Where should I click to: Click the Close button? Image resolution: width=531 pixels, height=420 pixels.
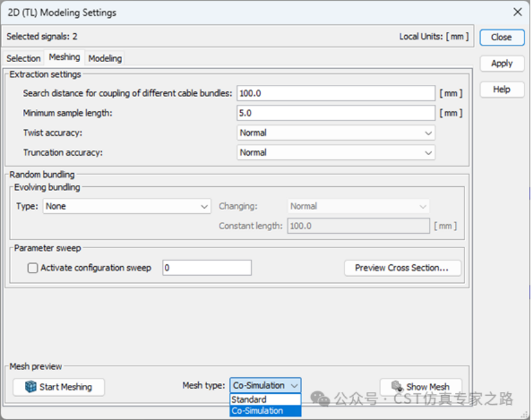(502, 37)
